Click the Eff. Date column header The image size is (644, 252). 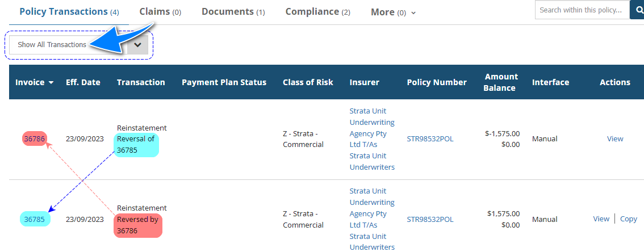83,82
